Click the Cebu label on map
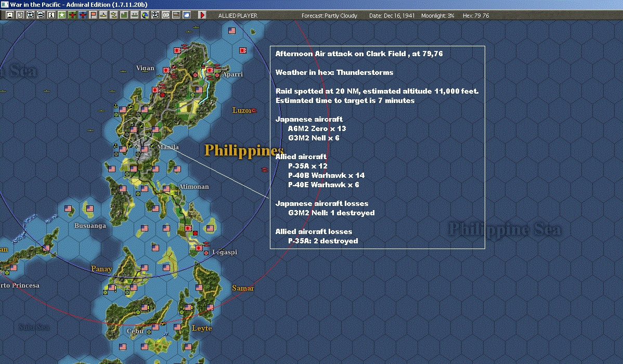Image resolution: width=623 pixels, height=364 pixels. tap(135, 331)
